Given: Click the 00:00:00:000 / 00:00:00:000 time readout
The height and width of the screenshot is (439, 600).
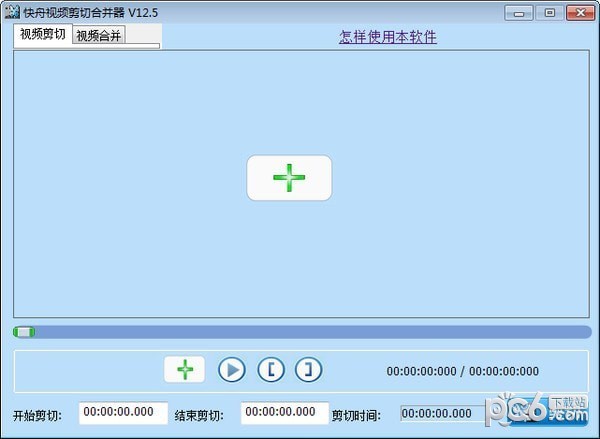Looking at the screenshot, I should point(463,371).
